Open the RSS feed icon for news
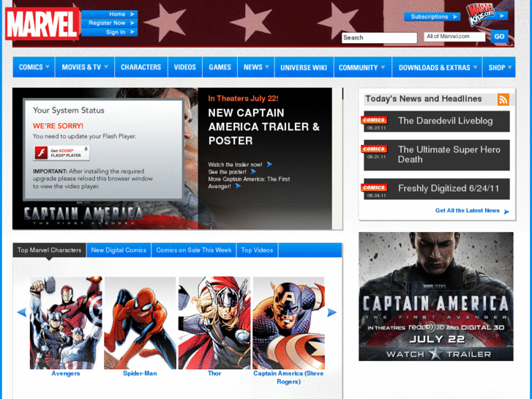This screenshot has width=532, height=399. tap(503, 100)
